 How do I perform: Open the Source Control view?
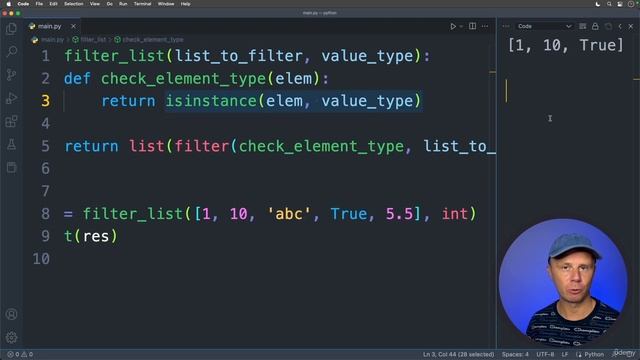tap(11, 75)
